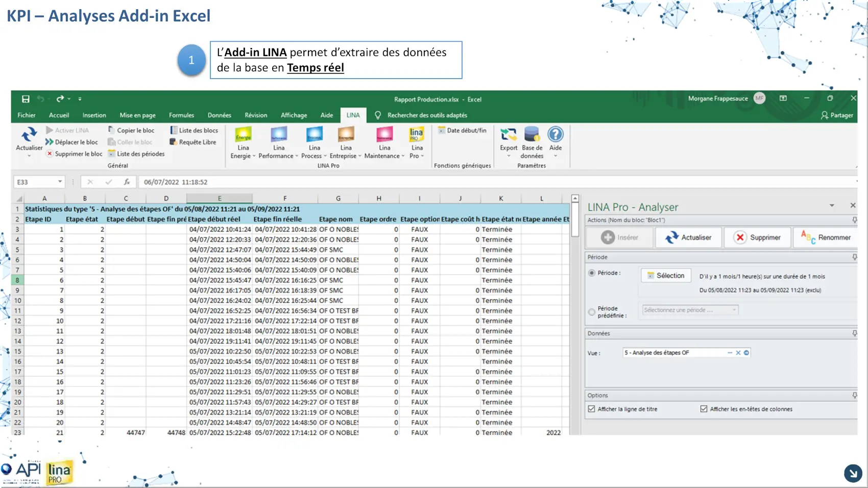The image size is (868, 488).
Task: Click Actualiser button in Analyser pane
Action: point(688,237)
